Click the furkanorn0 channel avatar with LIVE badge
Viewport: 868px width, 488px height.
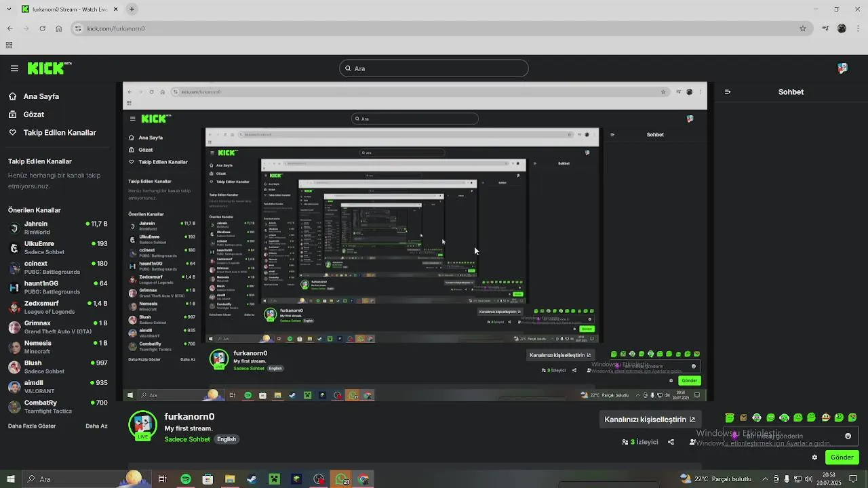(142, 425)
